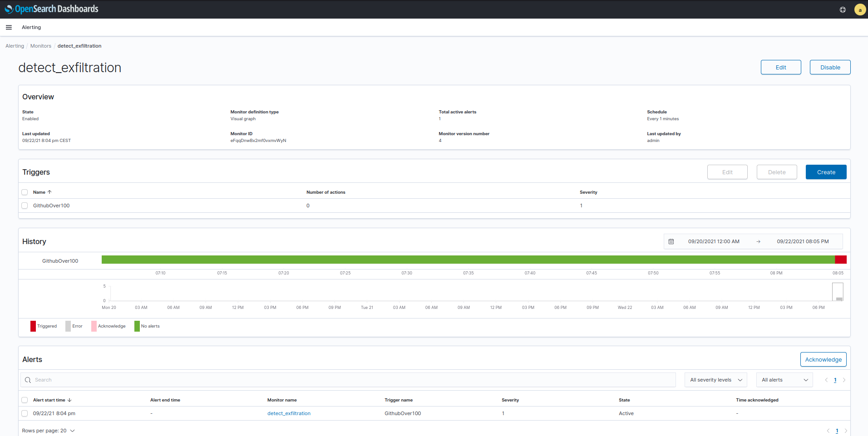This screenshot has height=436, width=868.
Task: Open the user avatar menu
Action: [x=859, y=10]
